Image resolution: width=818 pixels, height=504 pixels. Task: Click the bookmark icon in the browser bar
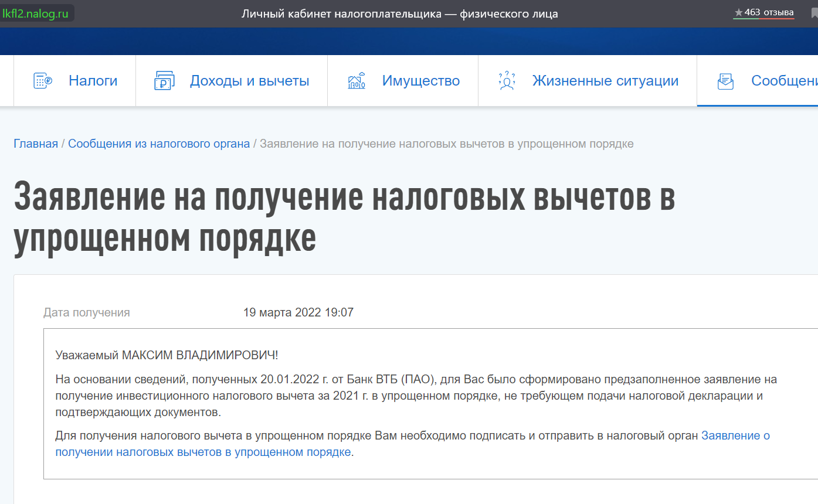[814, 13]
